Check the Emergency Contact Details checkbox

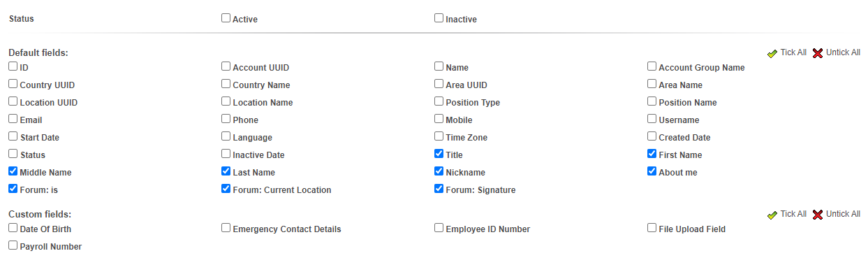point(226,228)
